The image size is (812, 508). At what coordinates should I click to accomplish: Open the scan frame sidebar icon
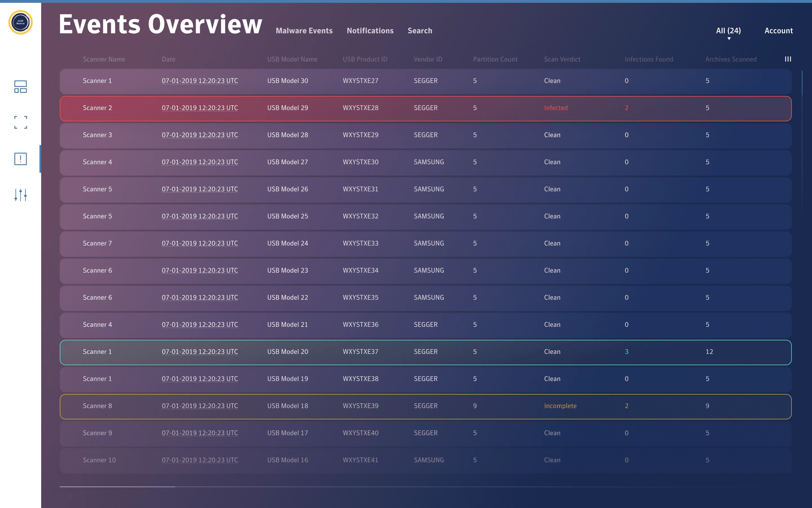pos(21,122)
